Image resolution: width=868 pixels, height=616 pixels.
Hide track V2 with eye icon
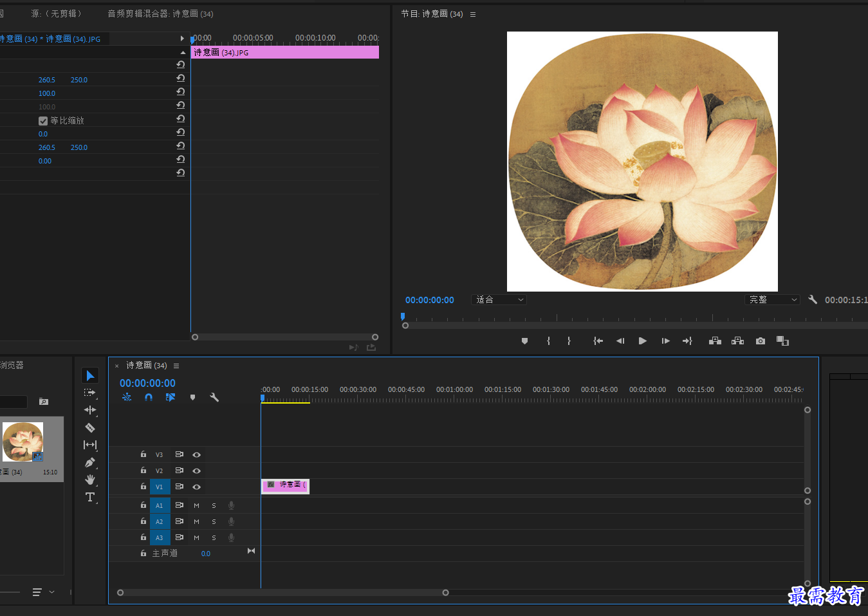pos(197,471)
